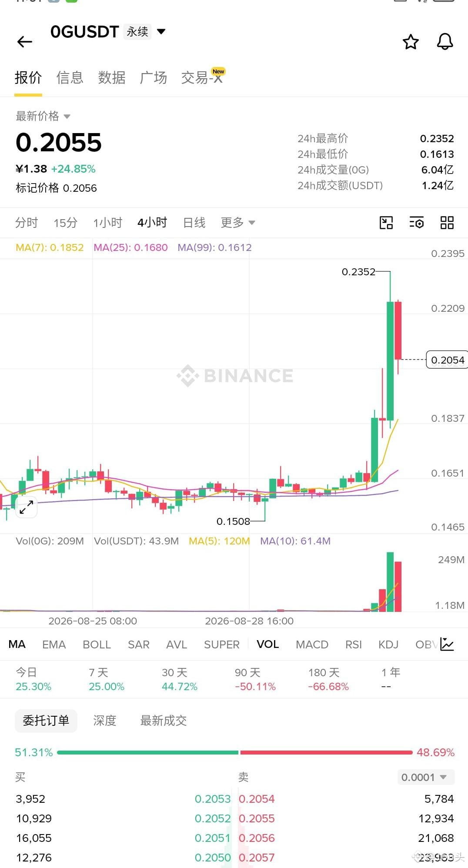
Task: Tap the 180 天 -66.68% performance
Action: 328,679
